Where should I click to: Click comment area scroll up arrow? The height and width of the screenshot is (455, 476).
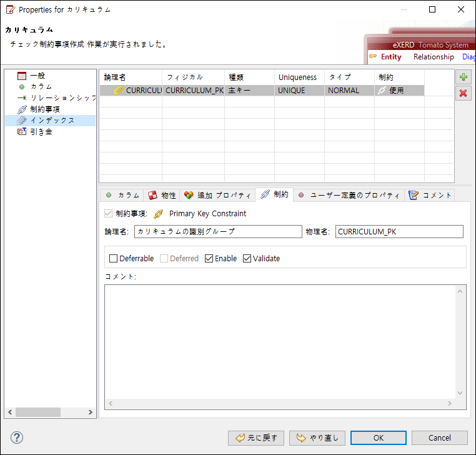460,292
